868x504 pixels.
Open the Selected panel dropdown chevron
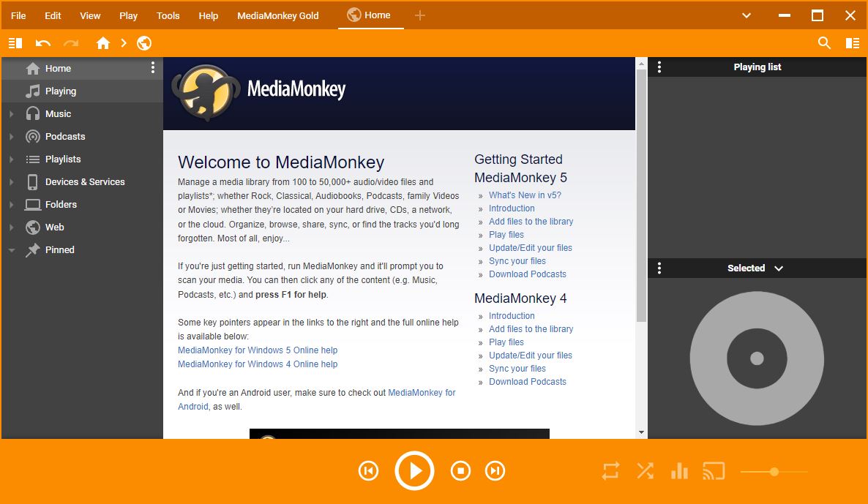point(779,268)
